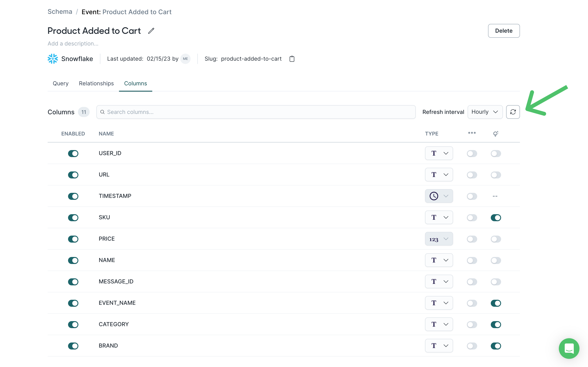The height and width of the screenshot is (367, 588).
Task: Enable redaction toggle for PRICE
Action: pos(472,239)
